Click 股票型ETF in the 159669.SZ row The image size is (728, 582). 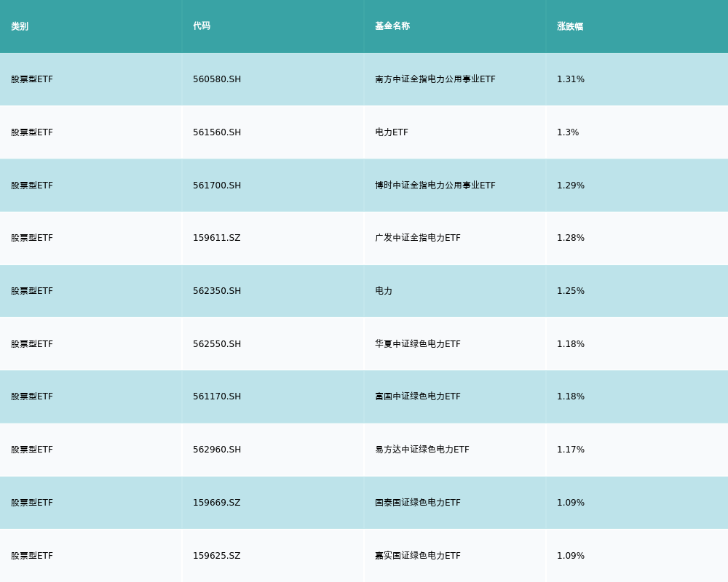pos(32,503)
